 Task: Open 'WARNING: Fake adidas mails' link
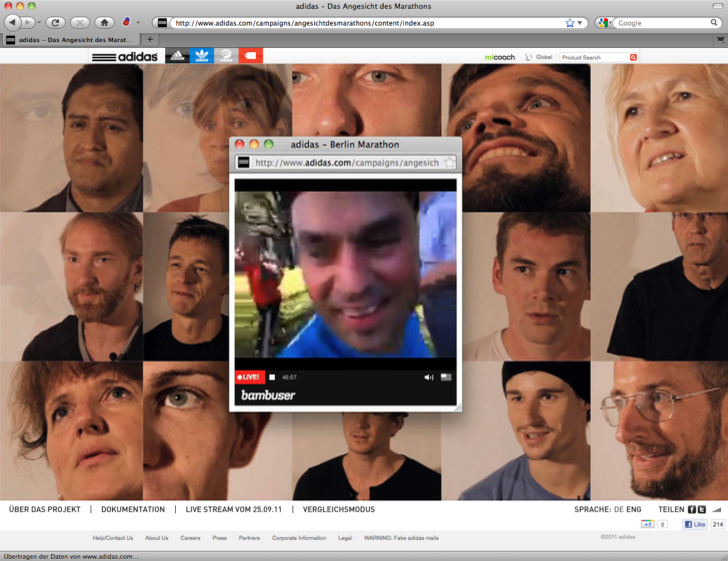401,538
